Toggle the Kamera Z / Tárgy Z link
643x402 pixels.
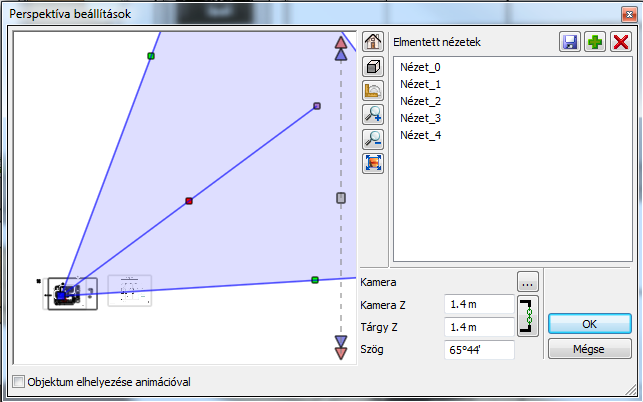click(527, 315)
